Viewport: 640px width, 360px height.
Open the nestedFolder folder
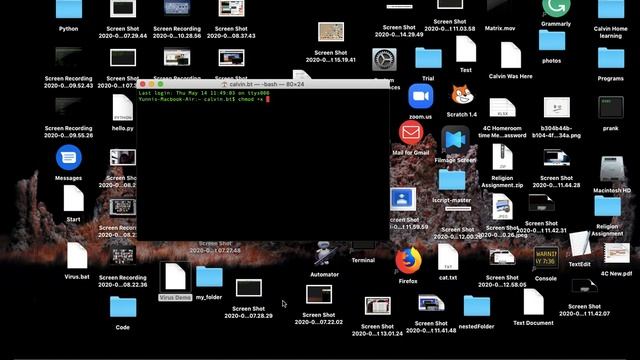477,306
